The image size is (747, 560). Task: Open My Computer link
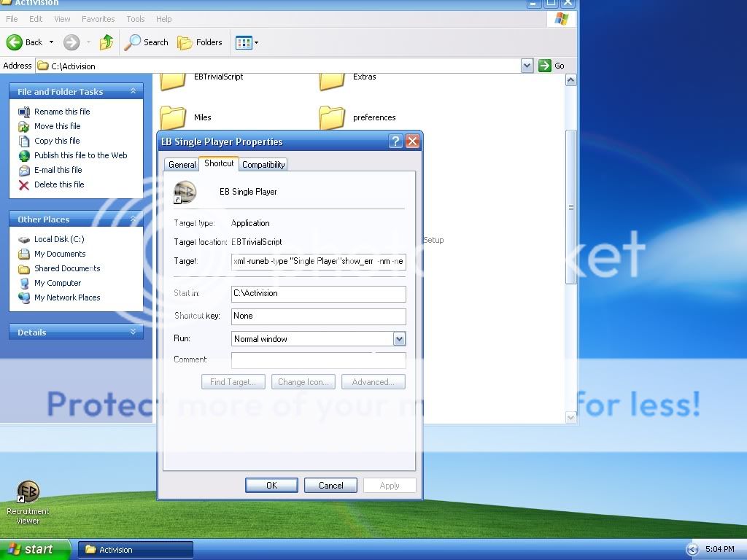58,283
